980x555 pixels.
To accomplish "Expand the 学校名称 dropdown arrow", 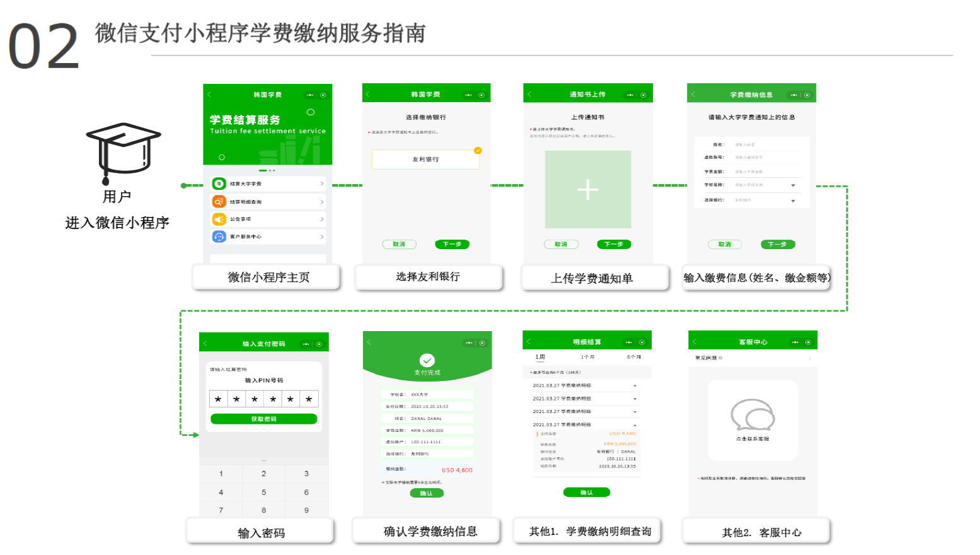I will coord(793,185).
